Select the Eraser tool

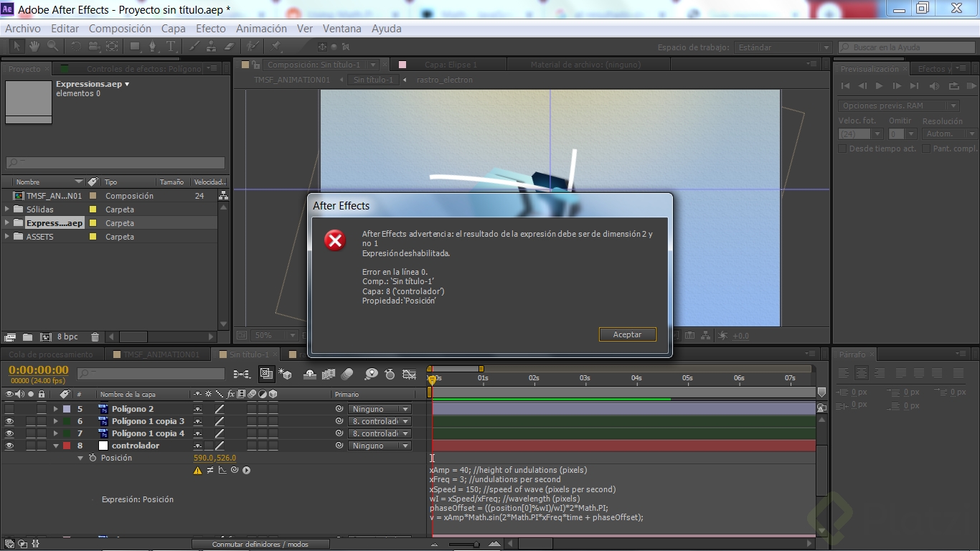click(230, 46)
